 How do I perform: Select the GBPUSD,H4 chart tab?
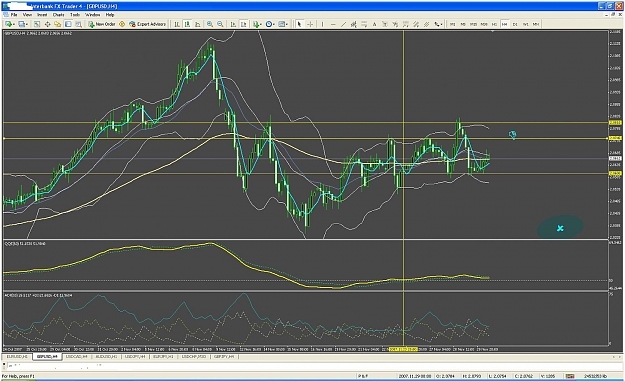(x=47, y=356)
